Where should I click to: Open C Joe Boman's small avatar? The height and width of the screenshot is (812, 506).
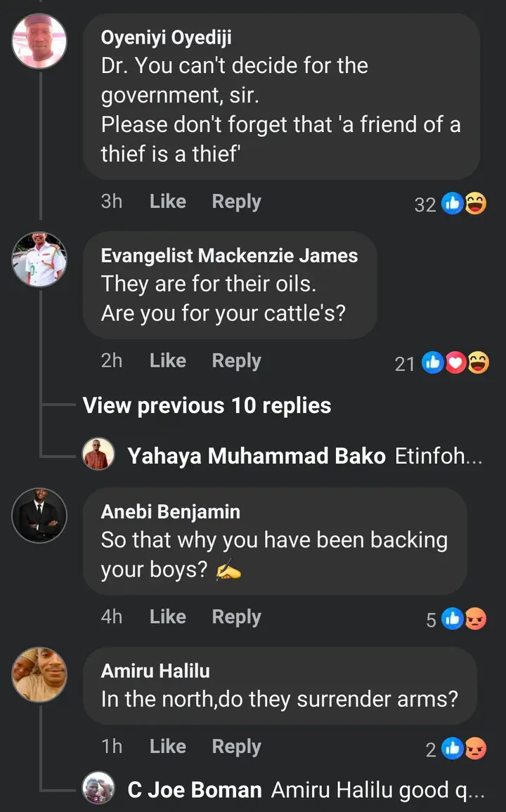(98, 788)
